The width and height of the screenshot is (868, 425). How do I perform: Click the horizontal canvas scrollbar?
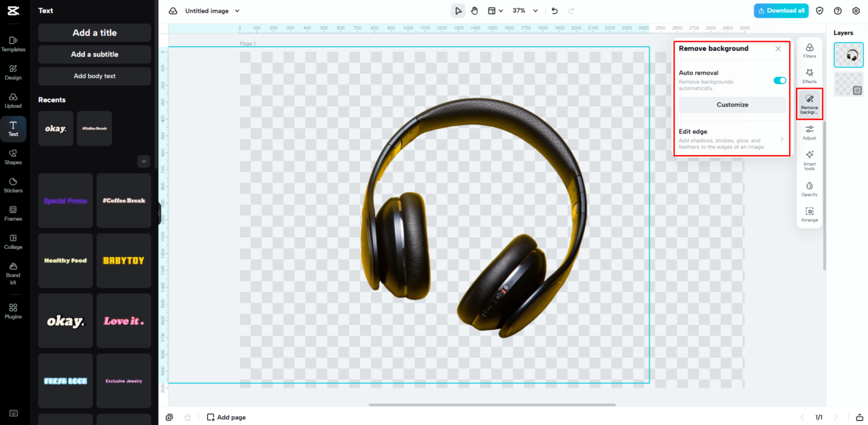click(x=492, y=405)
